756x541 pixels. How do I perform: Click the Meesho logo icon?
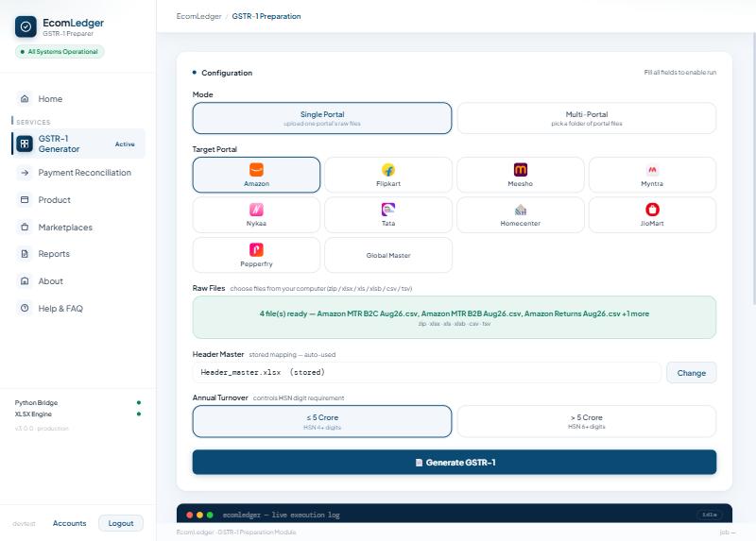click(521, 170)
